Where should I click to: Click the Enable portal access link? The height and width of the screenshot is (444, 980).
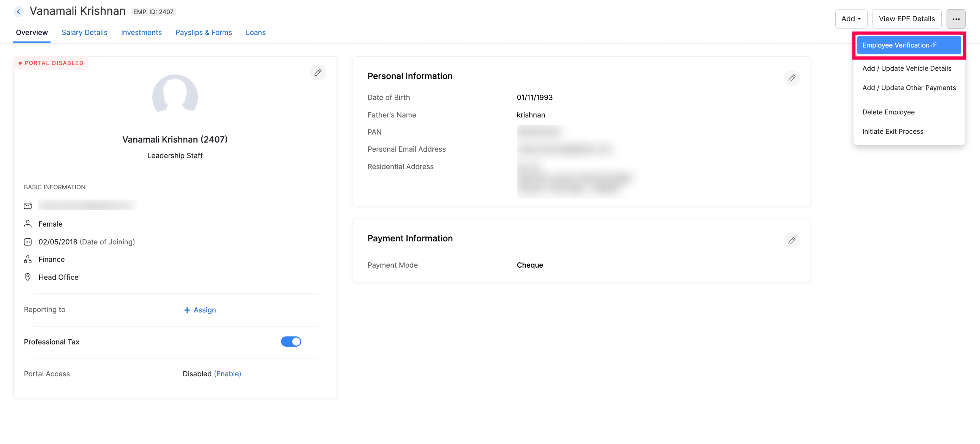(227, 374)
